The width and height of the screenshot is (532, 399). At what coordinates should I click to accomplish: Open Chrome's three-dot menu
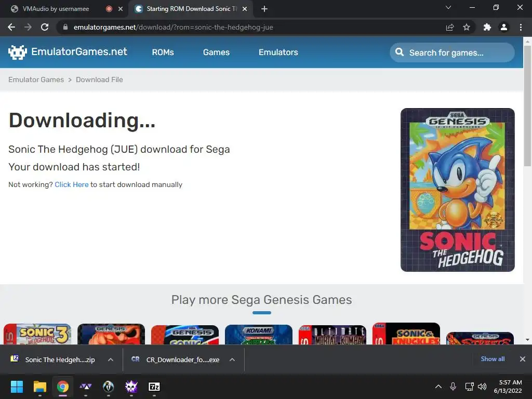pyautogui.click(x=521, y=27)
